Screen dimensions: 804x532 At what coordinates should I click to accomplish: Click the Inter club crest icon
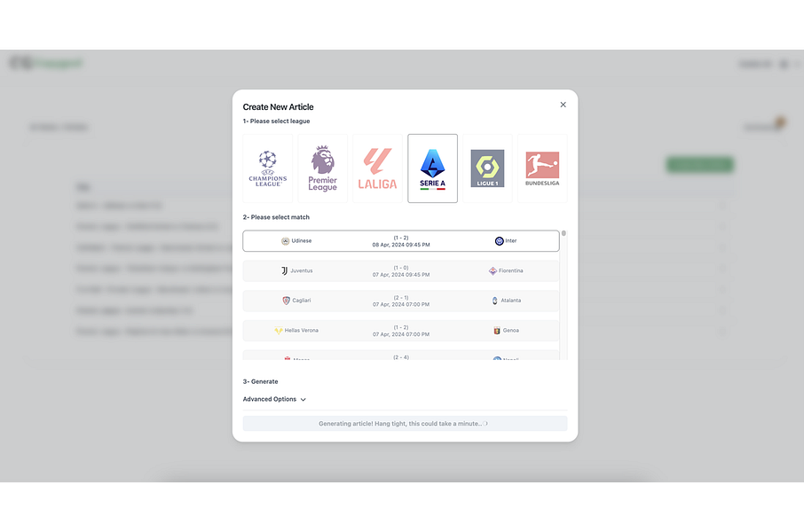coord(499,241)
